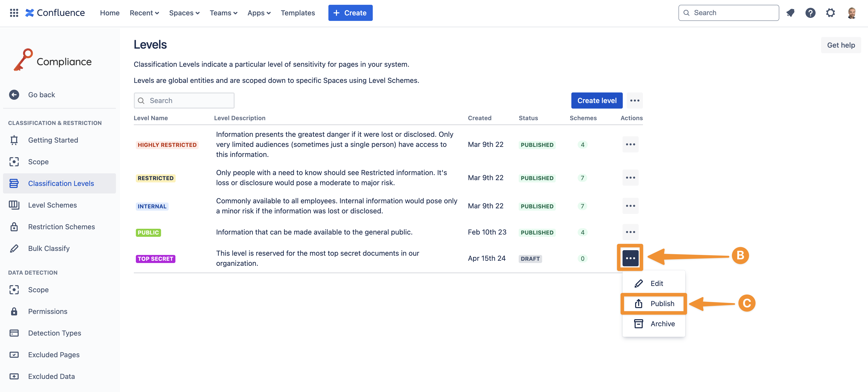The width and height of the screenshot is (868, 392).
Task: Select Archive from the actions menu
Action: (662, 324)
